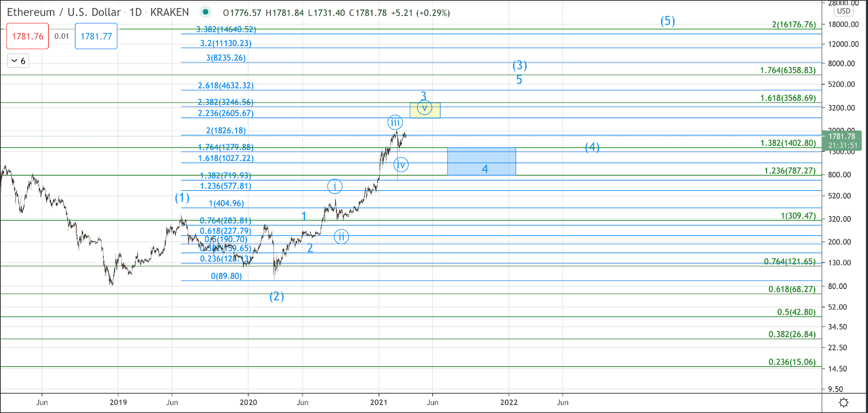Click the 8000.00 price axis label
Viewport: 868px width, 413px height.
click(841, 63)
